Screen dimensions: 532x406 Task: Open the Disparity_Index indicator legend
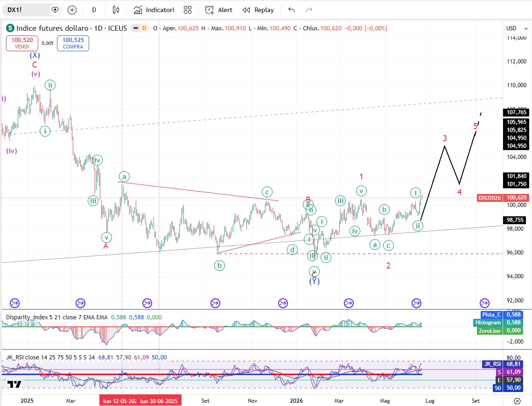(56, 317)
